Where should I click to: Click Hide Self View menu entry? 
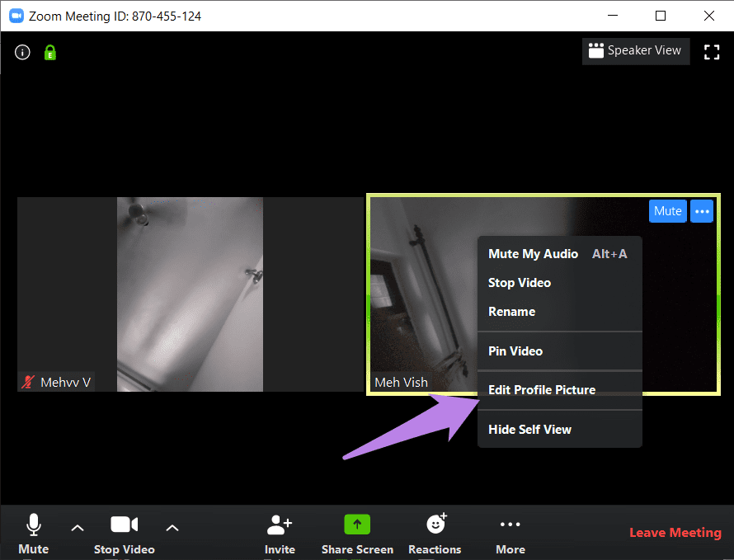point(529,430)
